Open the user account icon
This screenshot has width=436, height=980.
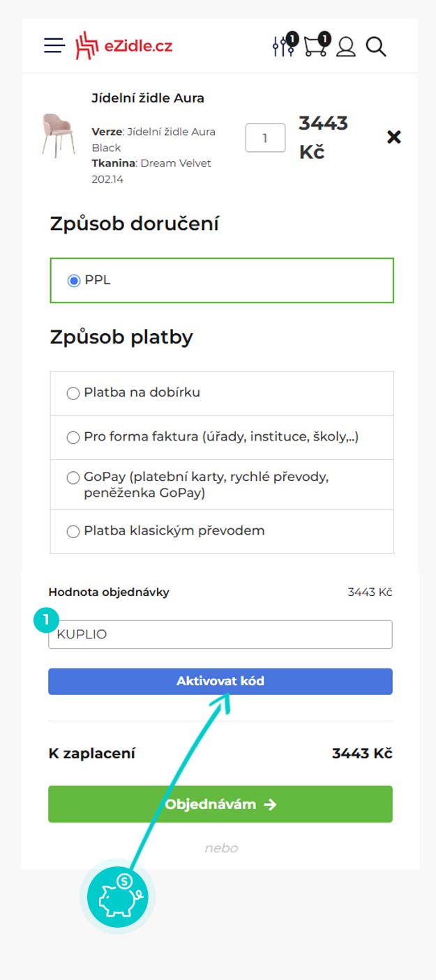coord(346,47)
